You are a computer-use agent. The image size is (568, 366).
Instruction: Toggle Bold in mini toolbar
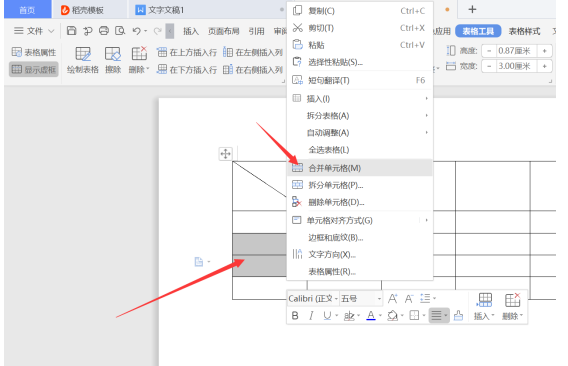point(295,316)
